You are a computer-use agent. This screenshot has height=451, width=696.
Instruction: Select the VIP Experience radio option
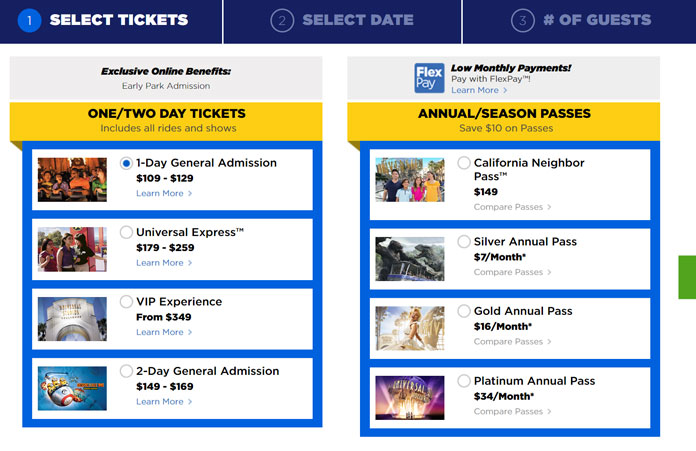pyautogui.click(x=126, y=302)
